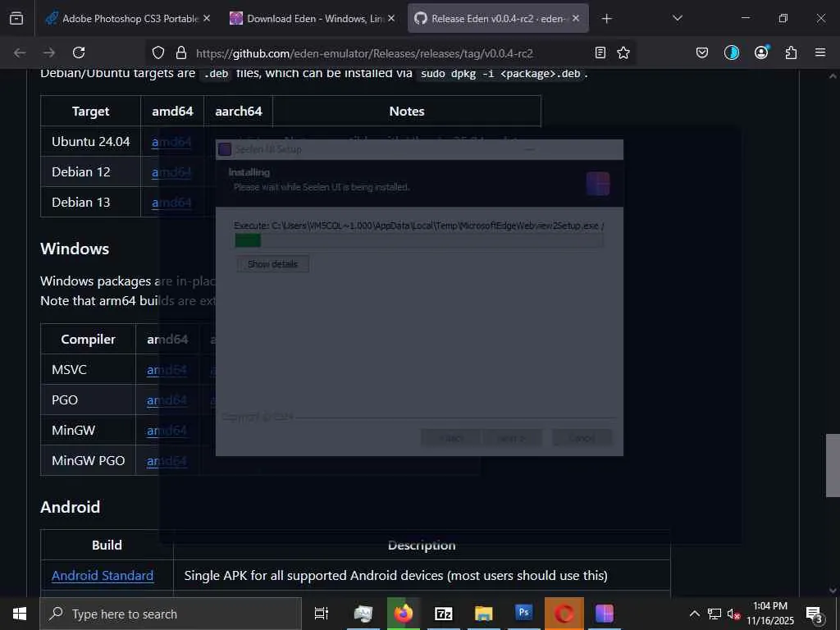Close the Release Eden v0.0.4-rc2 tab
Image resolution: width=840 pixels, height=630 pixels.
pyautogui.click(x=575, y=18)
